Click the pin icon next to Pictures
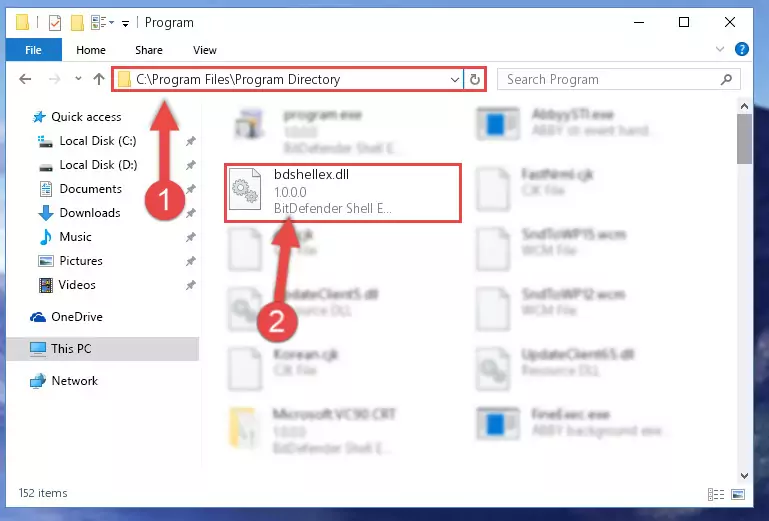Viewport: 769px width, 521px height. [x=190, y=261]
